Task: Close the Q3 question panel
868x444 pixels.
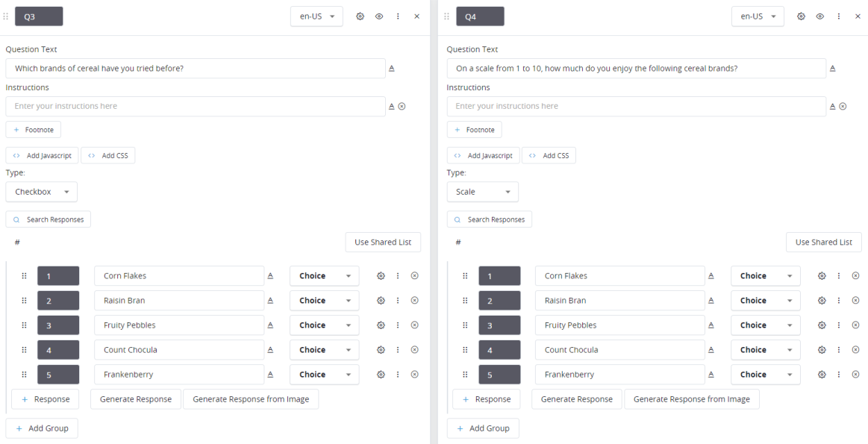Action: (417, 16)
